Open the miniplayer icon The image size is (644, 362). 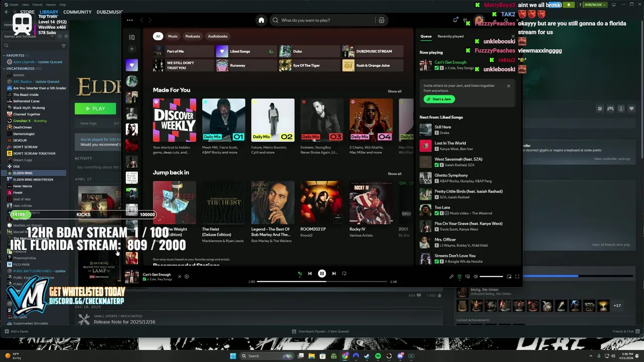(509, 277)
